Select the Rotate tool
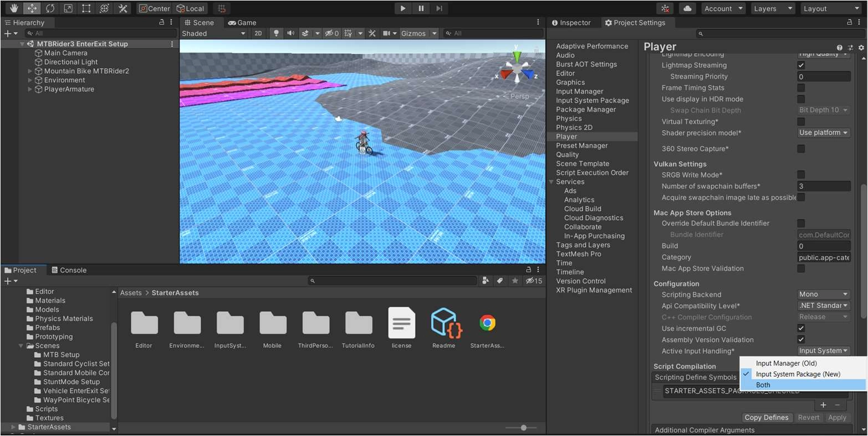 tap(50, 8)
